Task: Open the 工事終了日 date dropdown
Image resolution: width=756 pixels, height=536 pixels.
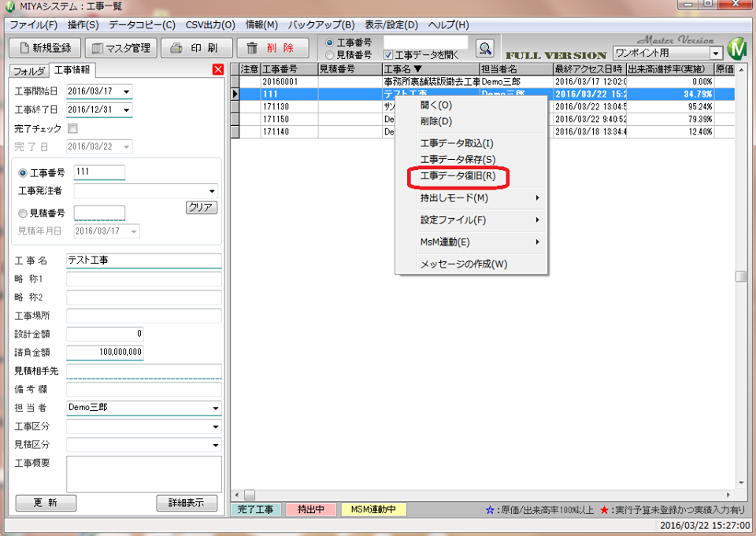Action: pyautogui.click(x=126, y=110)
